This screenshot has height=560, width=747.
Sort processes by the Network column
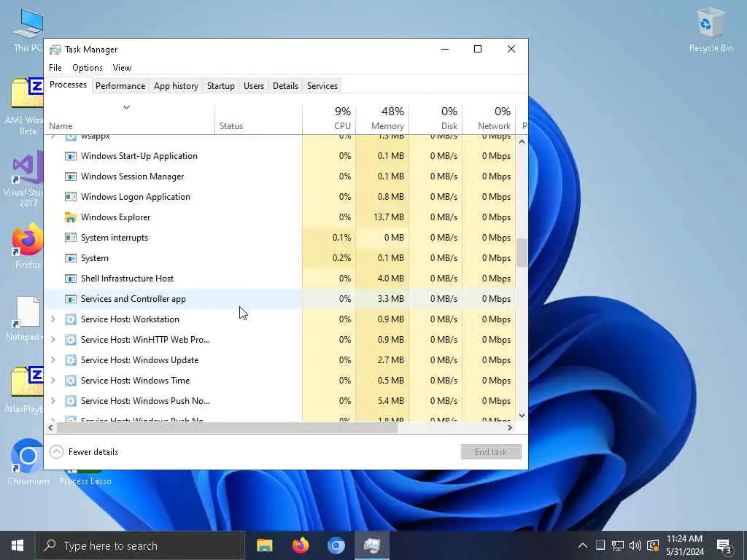point(489,118)
